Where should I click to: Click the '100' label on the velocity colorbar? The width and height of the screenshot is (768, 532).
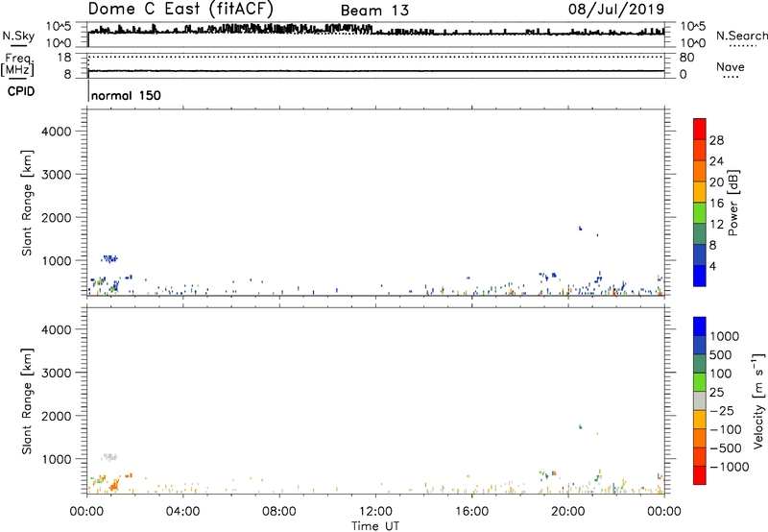pyautogui.click(x=721, y=374)
